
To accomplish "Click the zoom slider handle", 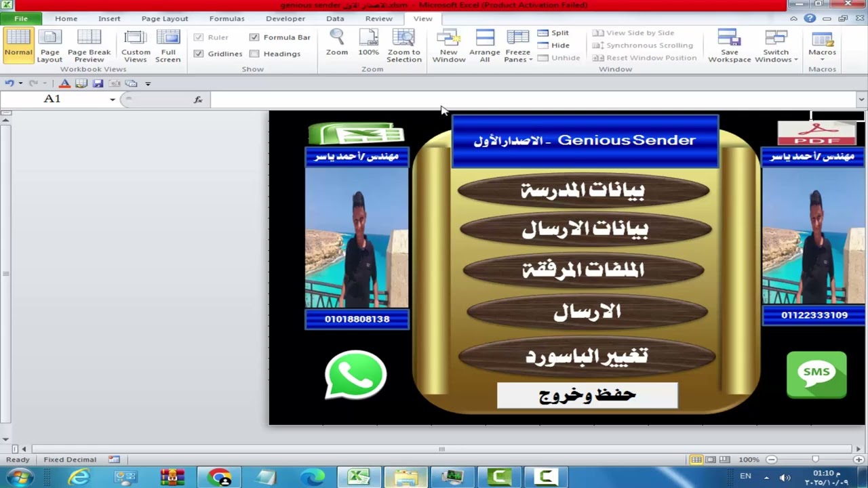I will 815,460.
